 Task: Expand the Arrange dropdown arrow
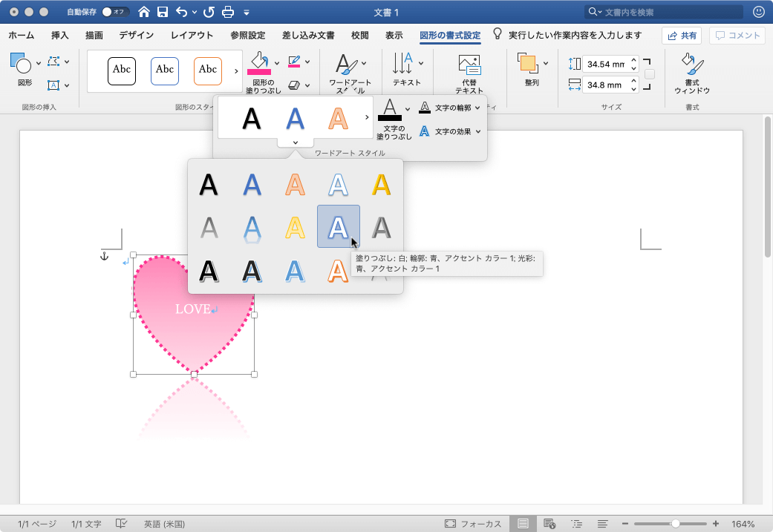546,63
